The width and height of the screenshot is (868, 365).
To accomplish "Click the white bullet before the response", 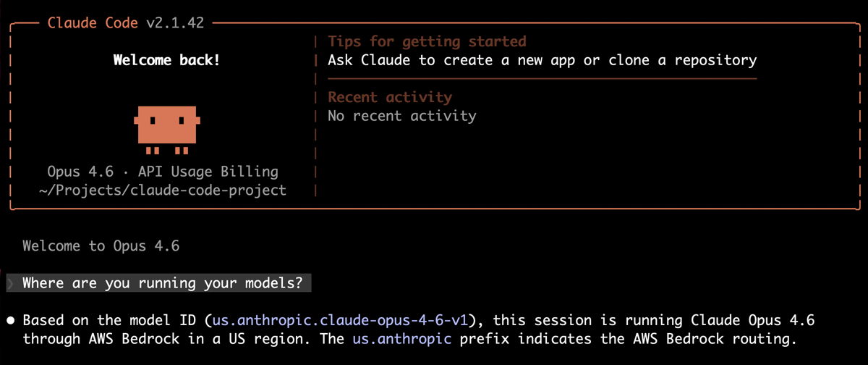I will tap(10, 320).
